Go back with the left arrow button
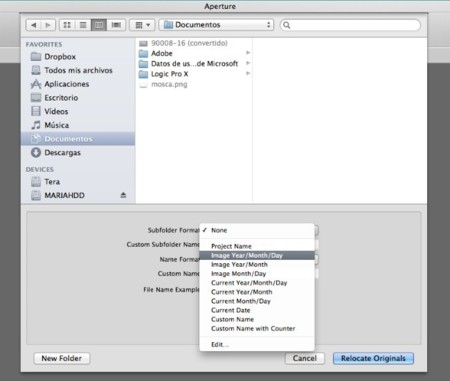 (x=34, y=25)
